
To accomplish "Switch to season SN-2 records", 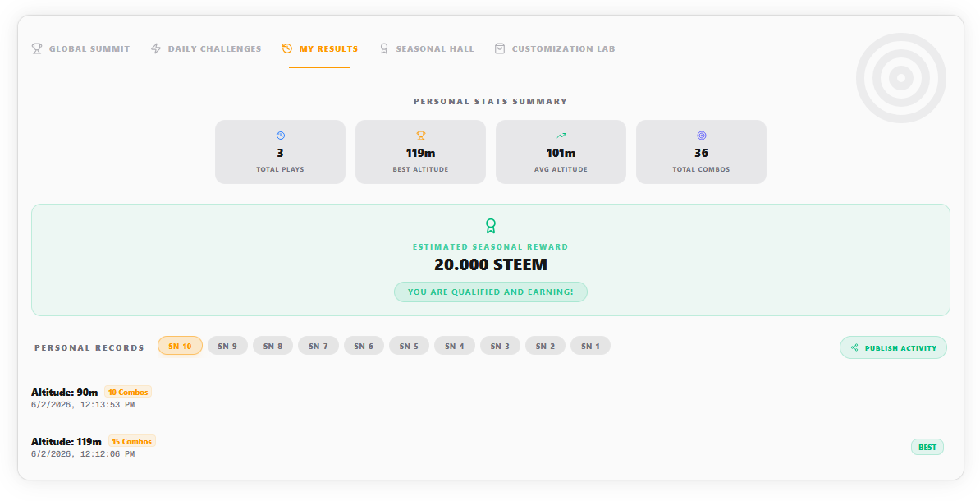I will tap(545, 346).
